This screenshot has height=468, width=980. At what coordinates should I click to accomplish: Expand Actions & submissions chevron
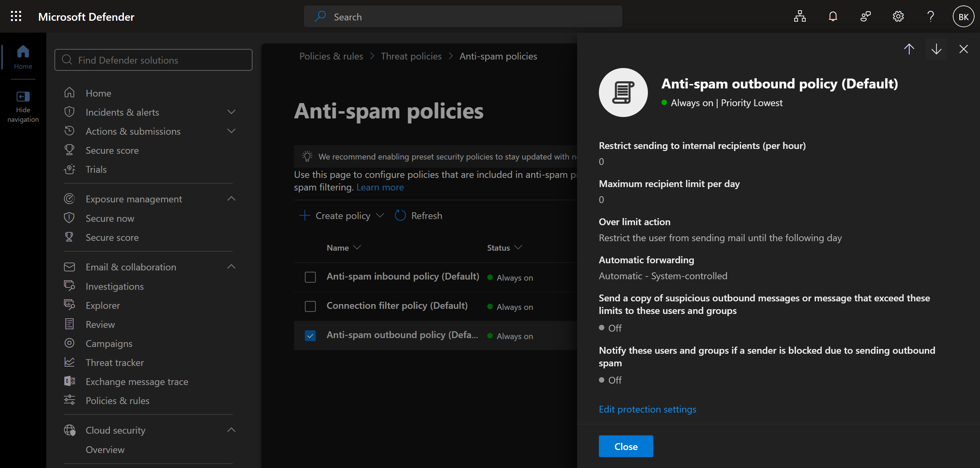pyautogui.click(x=231, y=131)
